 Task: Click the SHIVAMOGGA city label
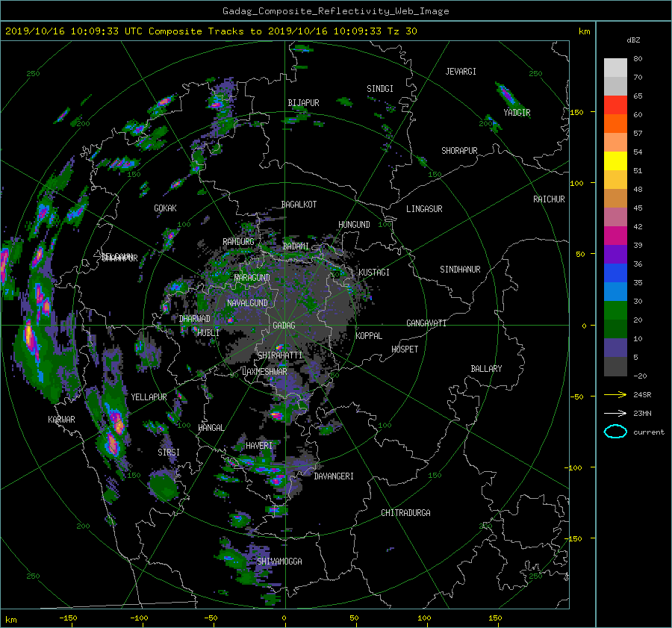(x=279, y=561)
